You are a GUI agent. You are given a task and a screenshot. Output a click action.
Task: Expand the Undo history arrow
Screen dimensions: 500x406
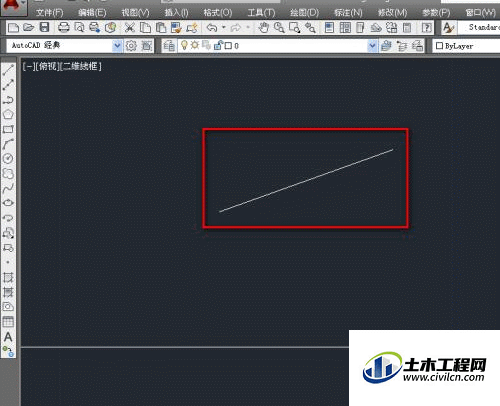tap(224, 27)
